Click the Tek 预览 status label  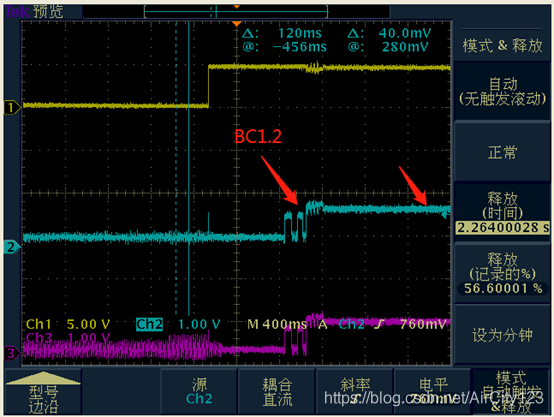[x=34, y=12]
